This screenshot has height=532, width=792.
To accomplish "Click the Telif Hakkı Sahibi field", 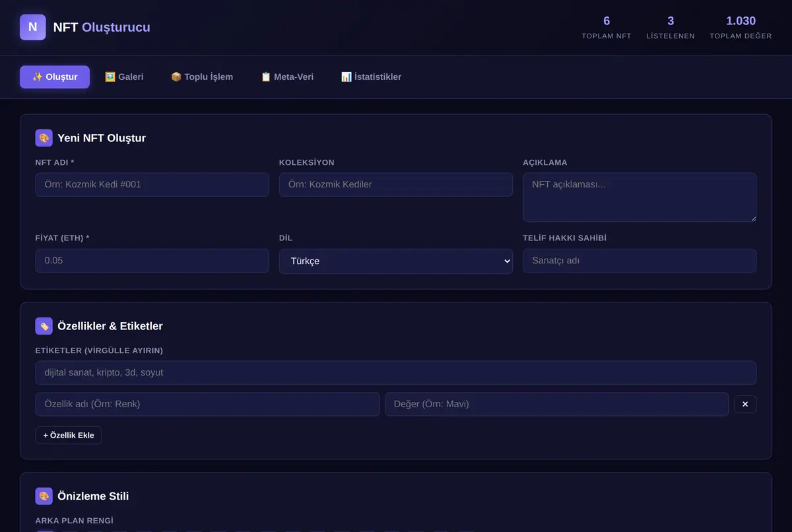I will click(640, 261).
